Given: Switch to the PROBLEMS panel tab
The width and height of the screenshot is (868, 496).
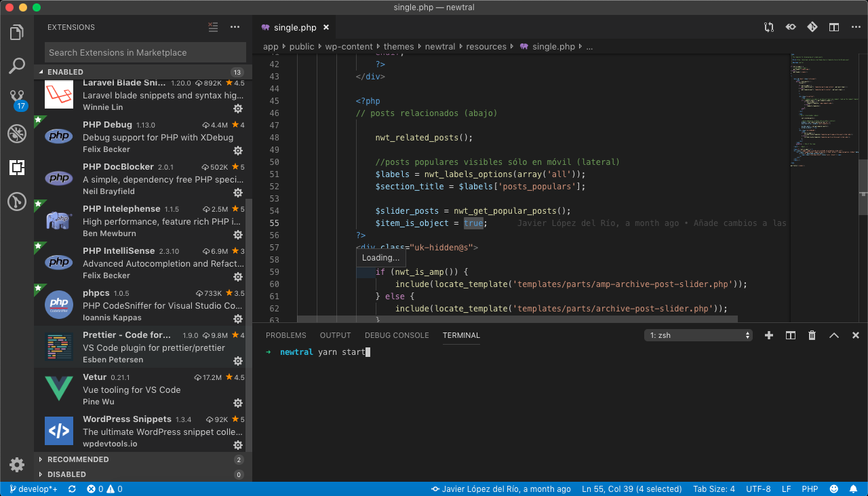Looking at the screenshot, I should tap(285, 335).
